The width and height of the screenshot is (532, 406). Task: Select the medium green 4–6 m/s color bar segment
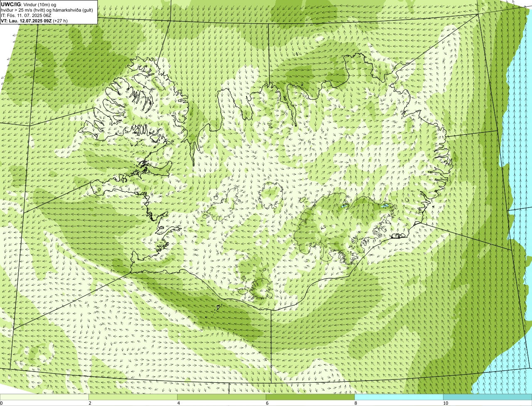click(222, 397)
